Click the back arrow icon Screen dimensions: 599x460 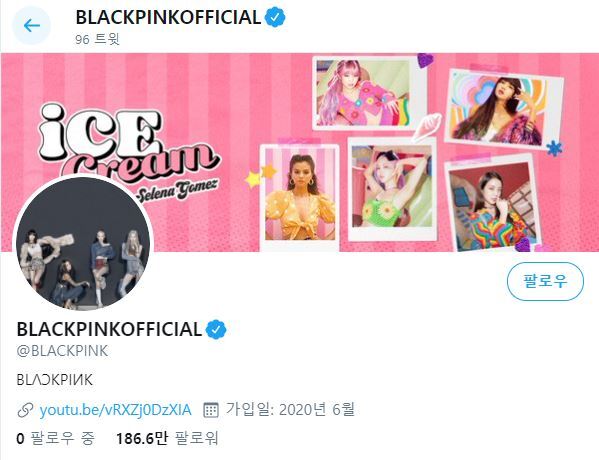tap(31, 26)
